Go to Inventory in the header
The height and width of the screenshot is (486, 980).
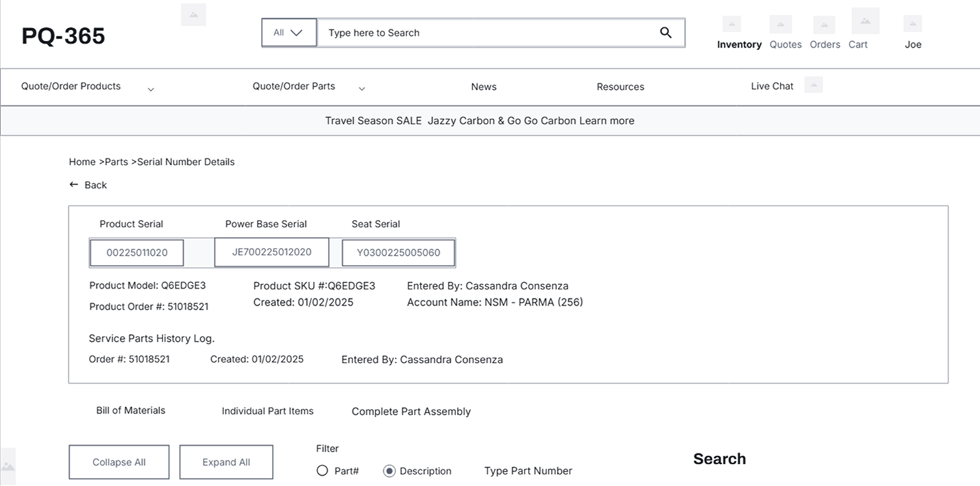(x=739, y=44)
